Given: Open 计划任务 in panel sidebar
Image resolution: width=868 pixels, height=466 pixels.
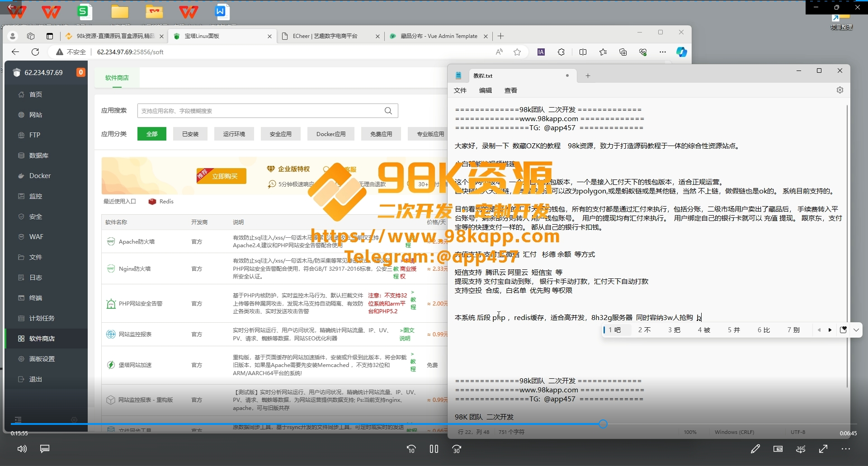Looking at the screenshot, I should [46, 318].
